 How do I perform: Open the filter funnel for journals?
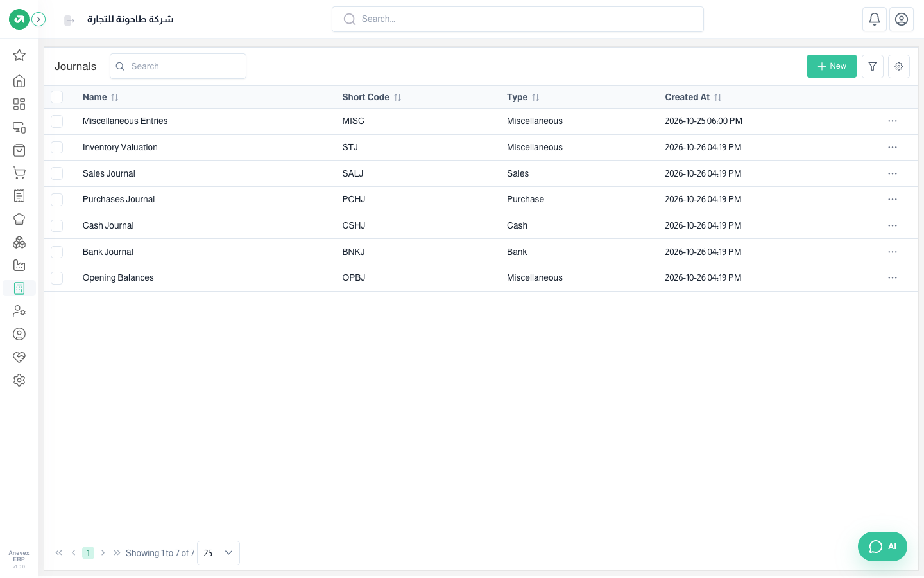(873, 66)
